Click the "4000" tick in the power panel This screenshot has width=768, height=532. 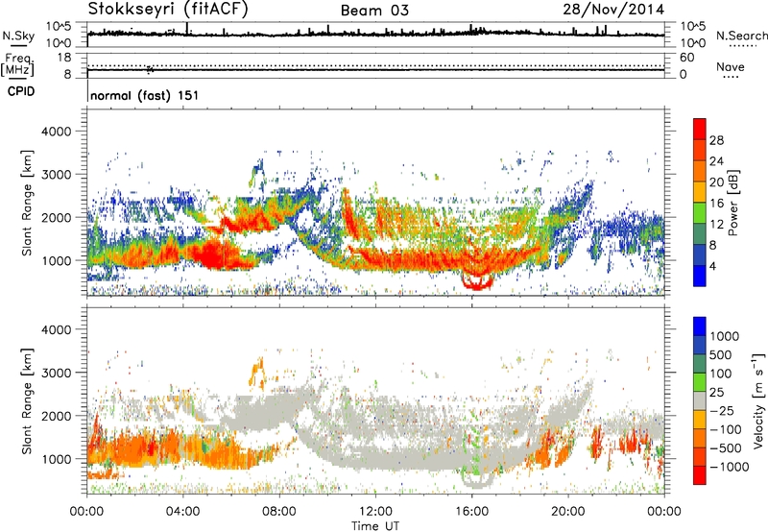56,132
